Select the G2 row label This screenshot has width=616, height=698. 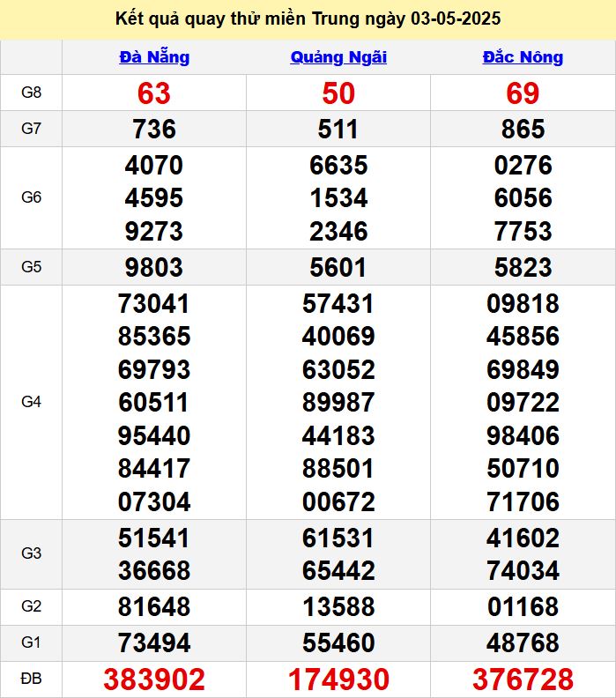pos(31,606)
